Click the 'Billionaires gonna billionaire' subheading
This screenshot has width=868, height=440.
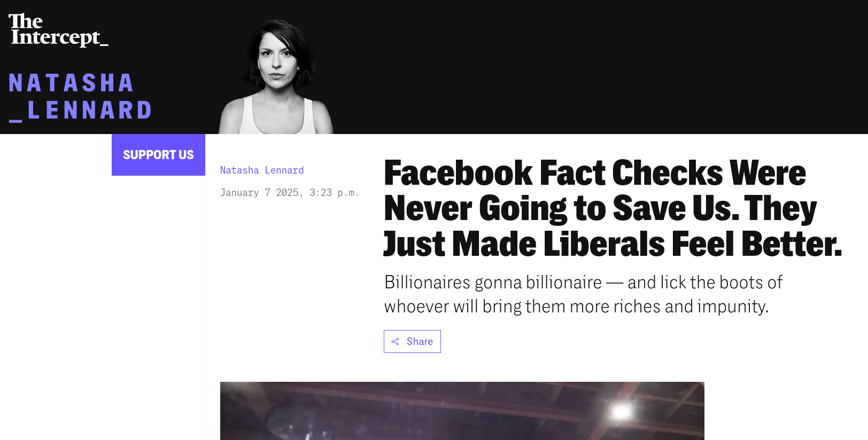493,282
